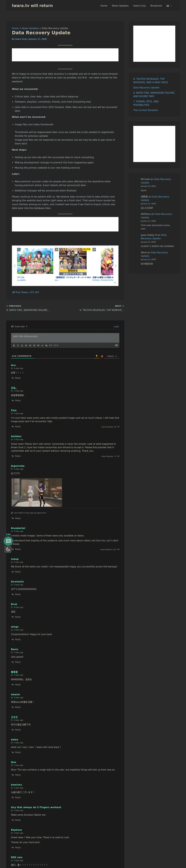186x868 pixels.
Task: Attach an image to the comment
Action: tap(116, 345)
